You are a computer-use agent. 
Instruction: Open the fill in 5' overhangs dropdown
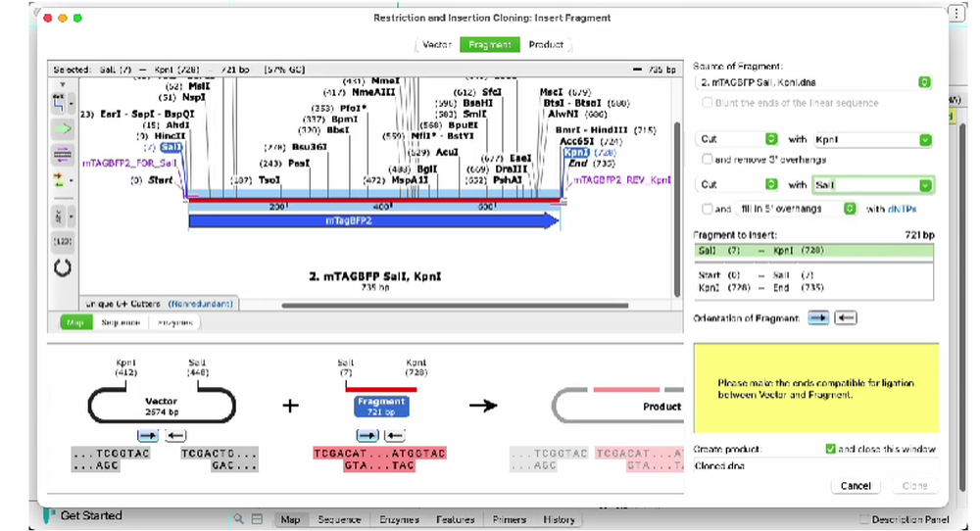pos(796,209)
